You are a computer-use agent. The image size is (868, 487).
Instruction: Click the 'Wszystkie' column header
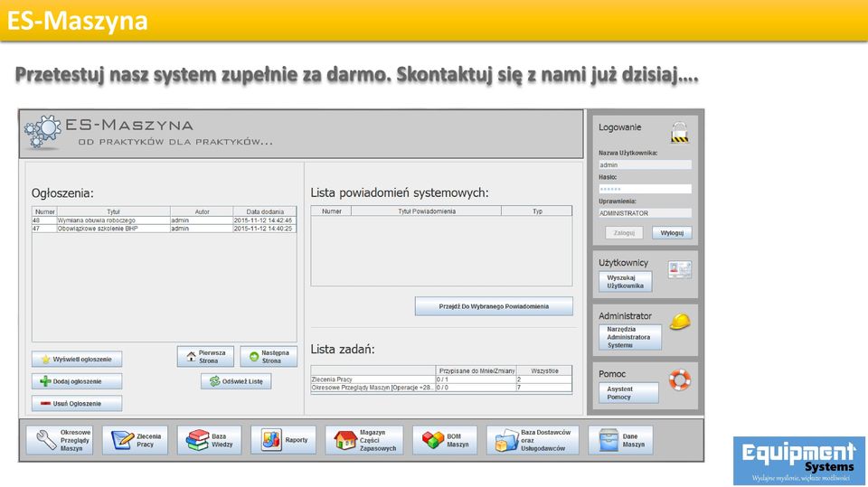(x=544, y=370)
